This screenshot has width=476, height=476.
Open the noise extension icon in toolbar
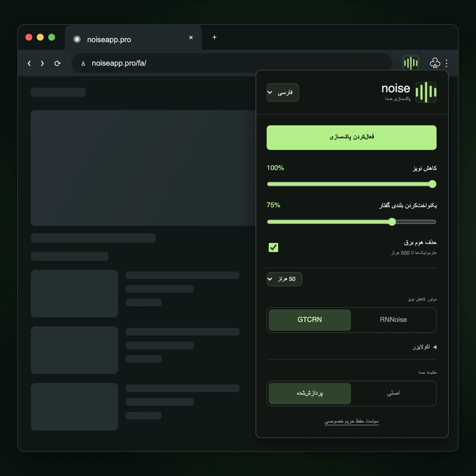tap(411, 63)
